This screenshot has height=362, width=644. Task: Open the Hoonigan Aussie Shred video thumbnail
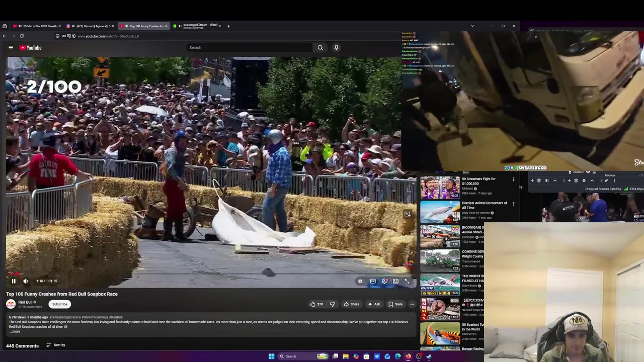[x=440, y=236]
